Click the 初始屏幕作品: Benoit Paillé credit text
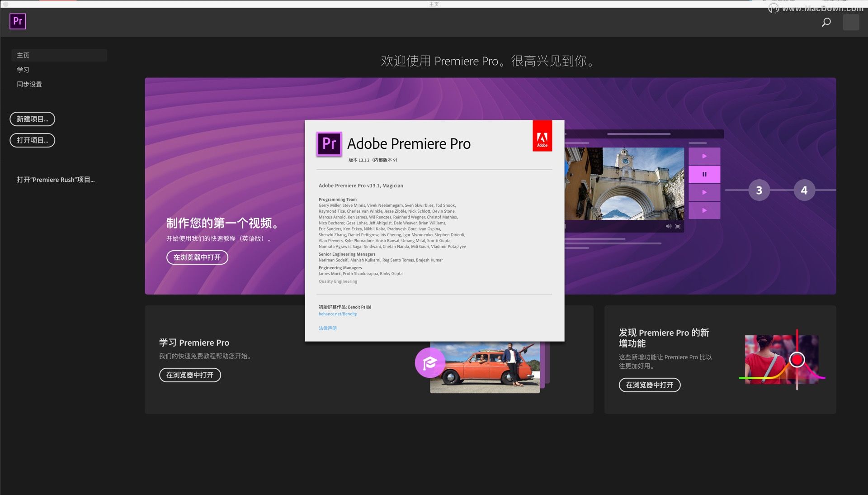Image resolution: width=868 pixels, height=495 pixels. (344, 307)
